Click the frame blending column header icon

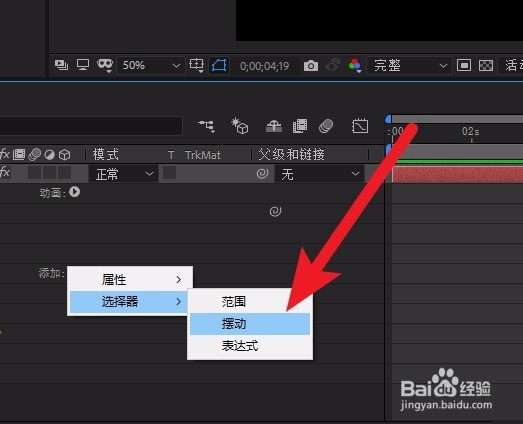pyautogui.click(x=19, y=154)
